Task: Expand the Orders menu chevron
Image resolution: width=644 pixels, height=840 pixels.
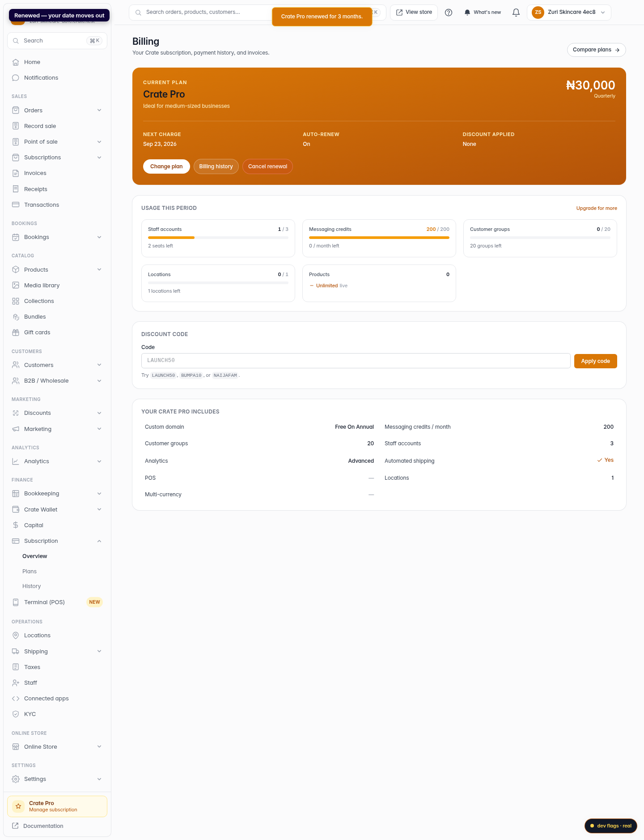Action: coord(99,111)
